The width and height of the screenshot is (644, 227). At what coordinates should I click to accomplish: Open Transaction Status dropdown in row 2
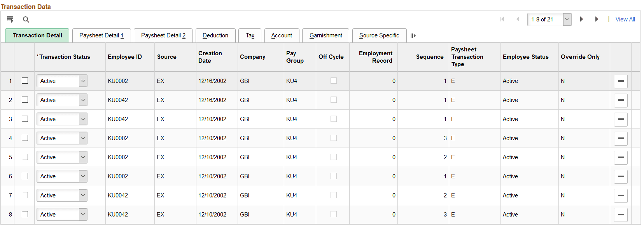[x=62, y=100]
